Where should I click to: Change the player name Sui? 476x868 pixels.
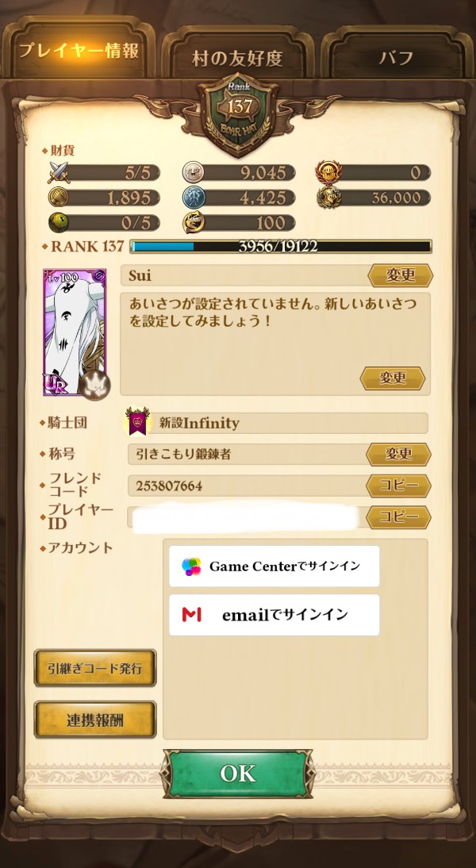[x=400, y=275]
